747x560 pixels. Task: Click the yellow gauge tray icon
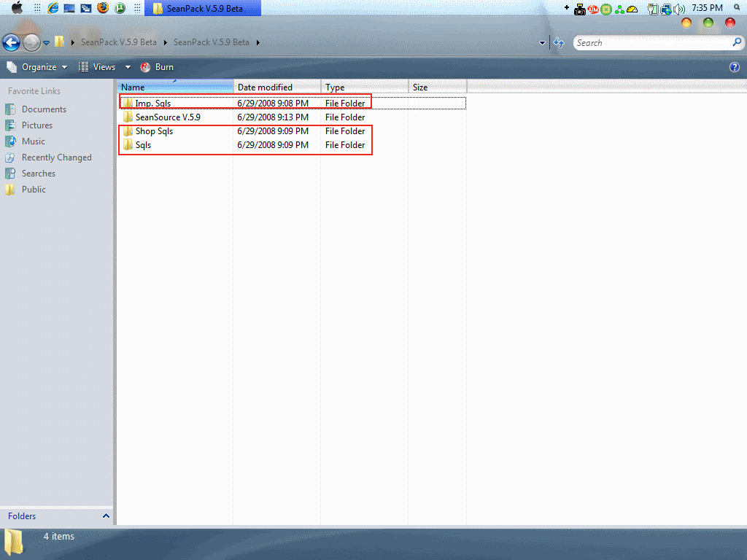point(632,9)
